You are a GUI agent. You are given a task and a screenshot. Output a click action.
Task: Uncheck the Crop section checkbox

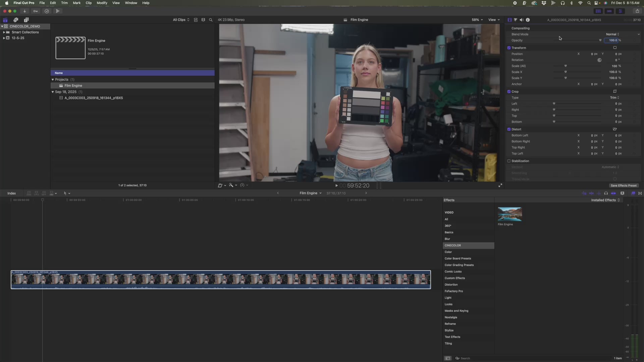point(509,92)
